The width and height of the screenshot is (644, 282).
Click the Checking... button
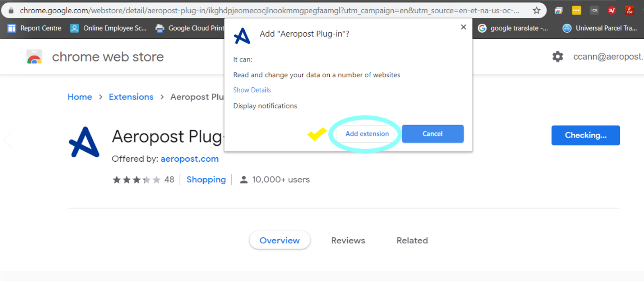click(x=586, y=136)
